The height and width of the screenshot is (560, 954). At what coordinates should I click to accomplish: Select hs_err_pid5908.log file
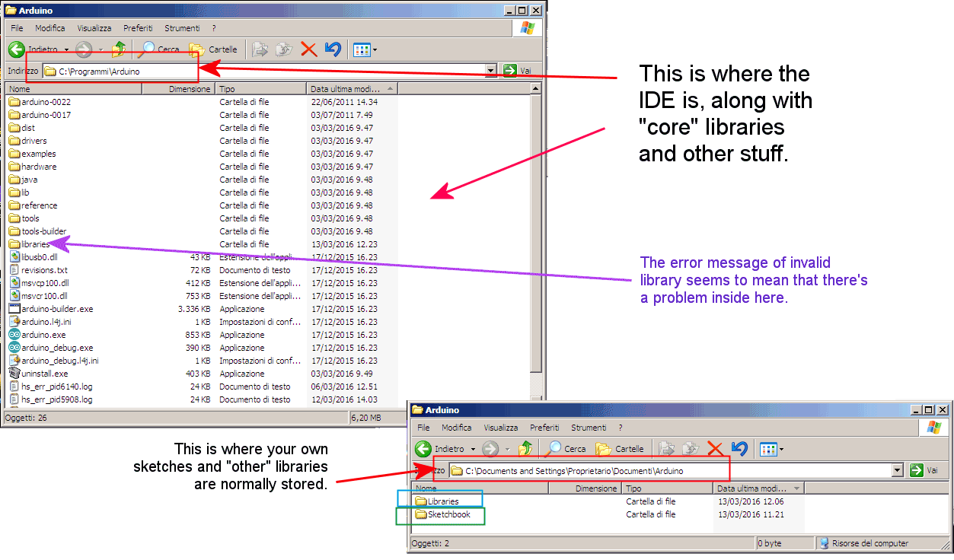(50, 399)
